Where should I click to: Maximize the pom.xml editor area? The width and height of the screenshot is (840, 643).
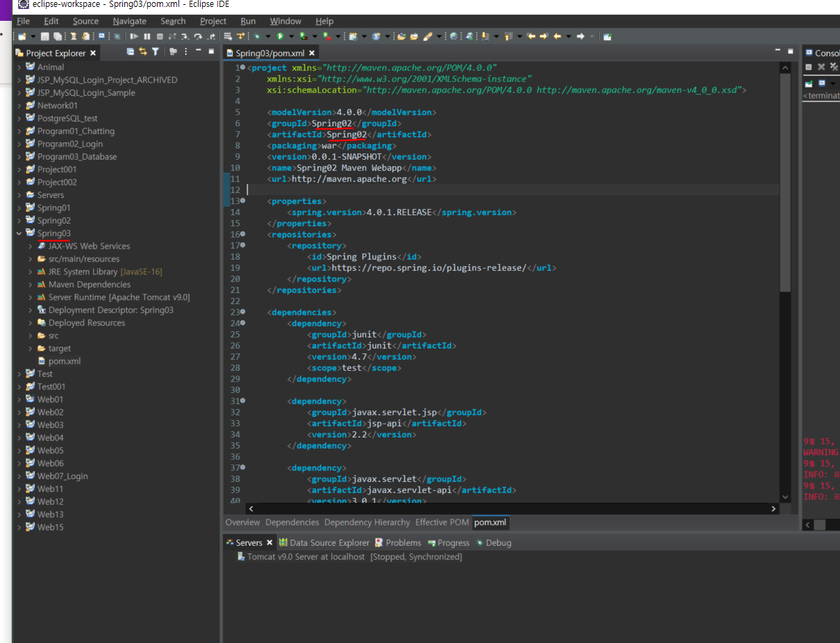[790, 51]
